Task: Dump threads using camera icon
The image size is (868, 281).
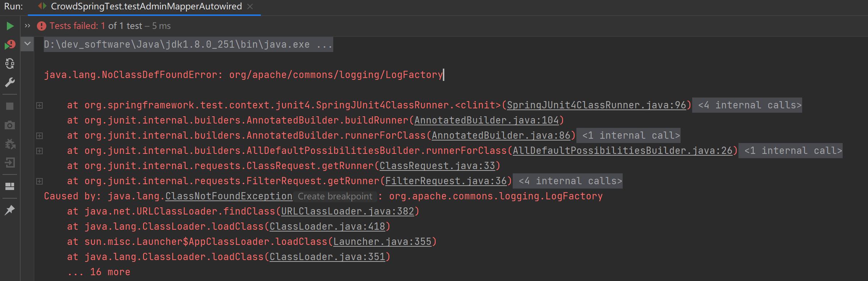Action: pos(10,125)
